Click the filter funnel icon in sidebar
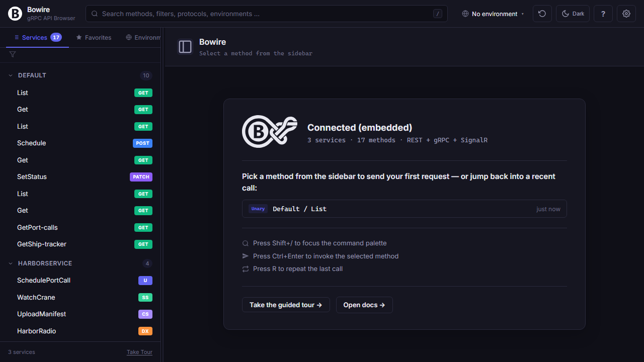 click(x=13, y=54)
